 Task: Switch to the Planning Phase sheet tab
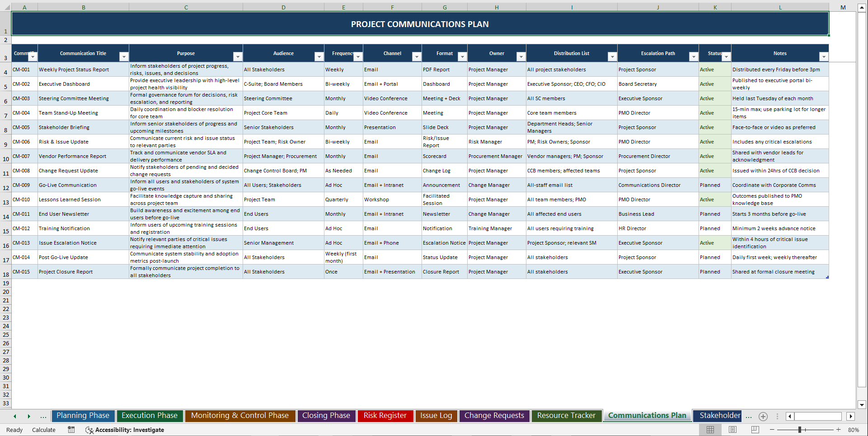(83, 416)
